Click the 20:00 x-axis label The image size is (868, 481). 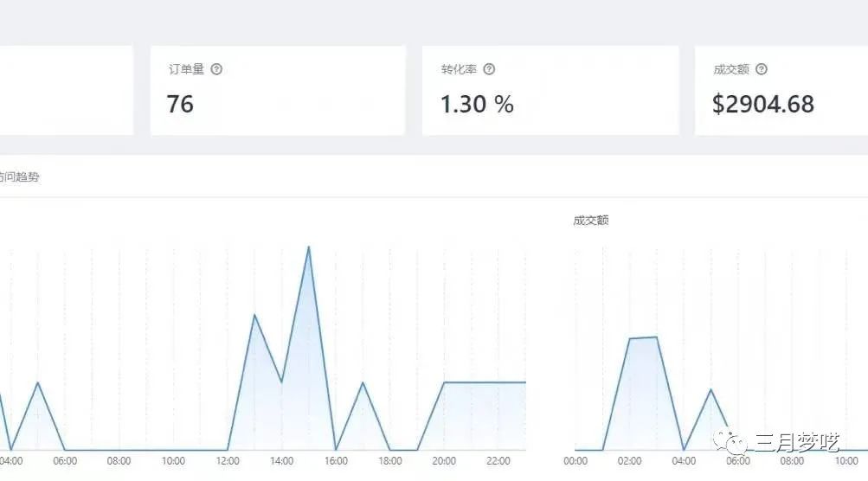[x=444, y=461]
